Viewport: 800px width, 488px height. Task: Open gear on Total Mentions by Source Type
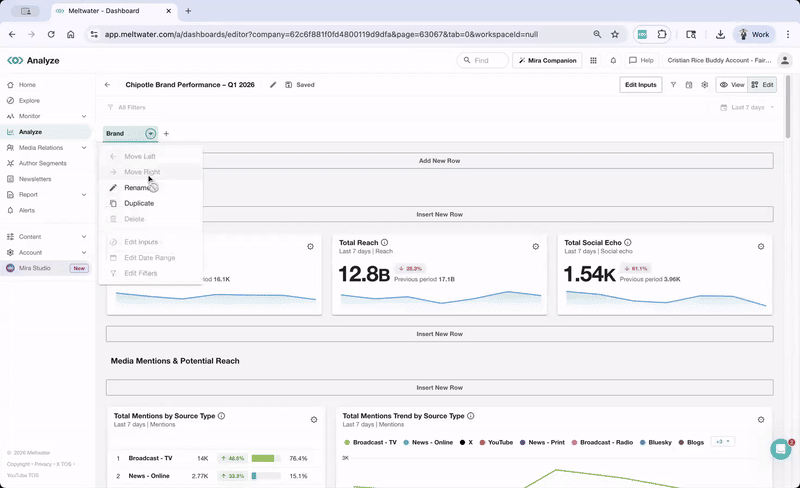[x=314, y=420]
